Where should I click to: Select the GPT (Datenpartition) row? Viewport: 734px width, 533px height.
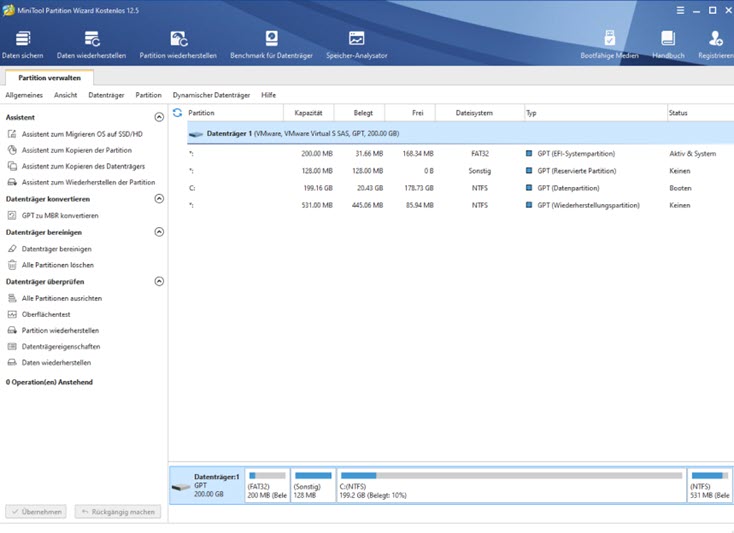pos(460,188)
